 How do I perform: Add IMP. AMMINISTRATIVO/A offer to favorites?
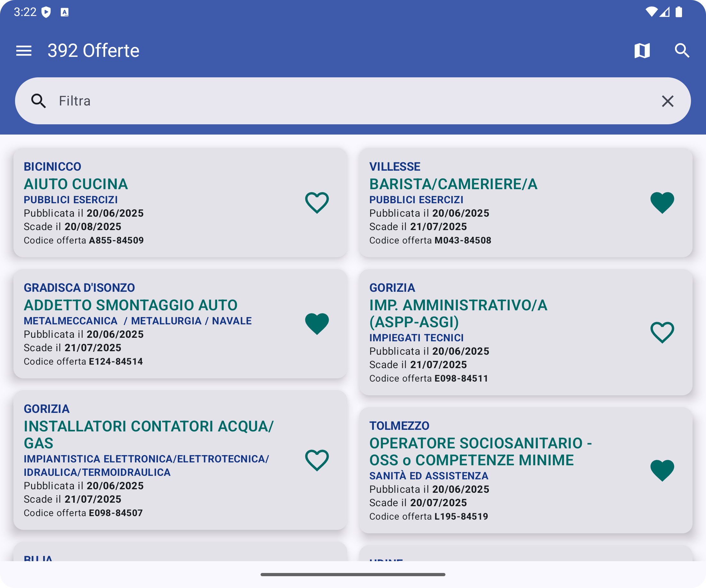coord(662,332)
